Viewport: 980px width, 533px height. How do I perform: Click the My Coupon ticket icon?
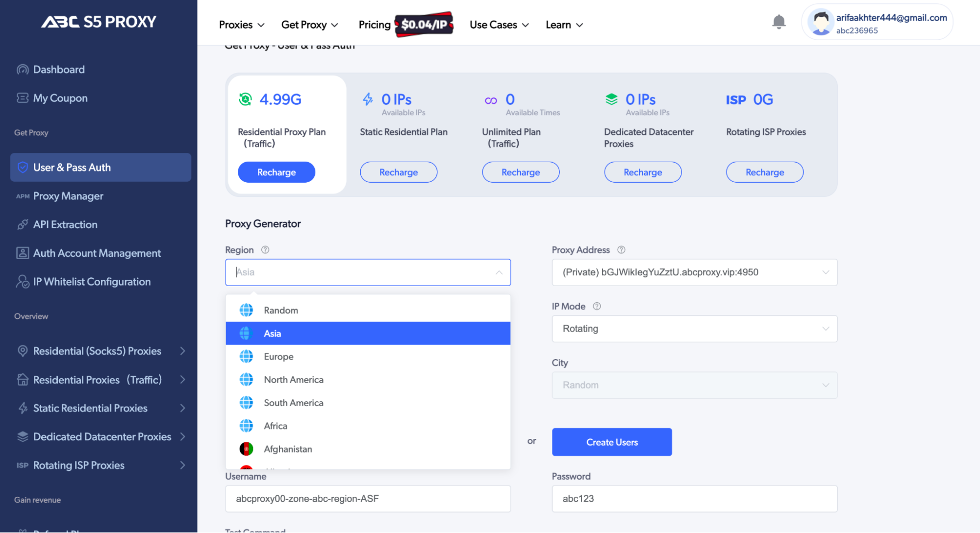pyautogui.click(x=23, y=98)
